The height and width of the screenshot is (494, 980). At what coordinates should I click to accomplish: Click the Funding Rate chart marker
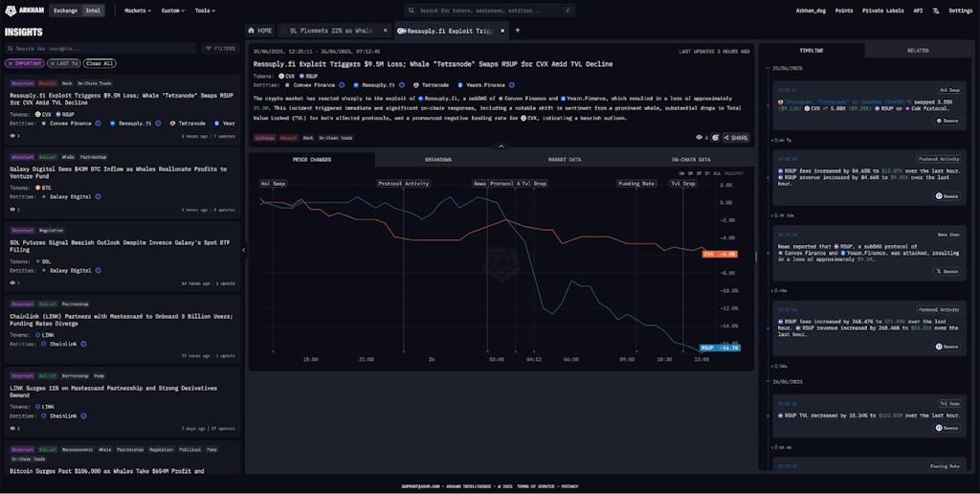tap(635, 183)
